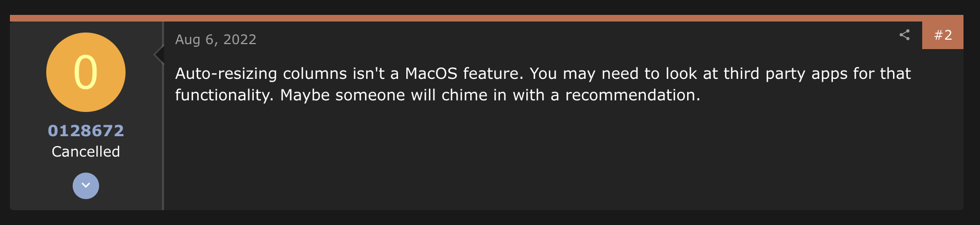This screenshot has width=980, height=225.
Task: Open the #2 post permalink
Action: tap(943, 35)
